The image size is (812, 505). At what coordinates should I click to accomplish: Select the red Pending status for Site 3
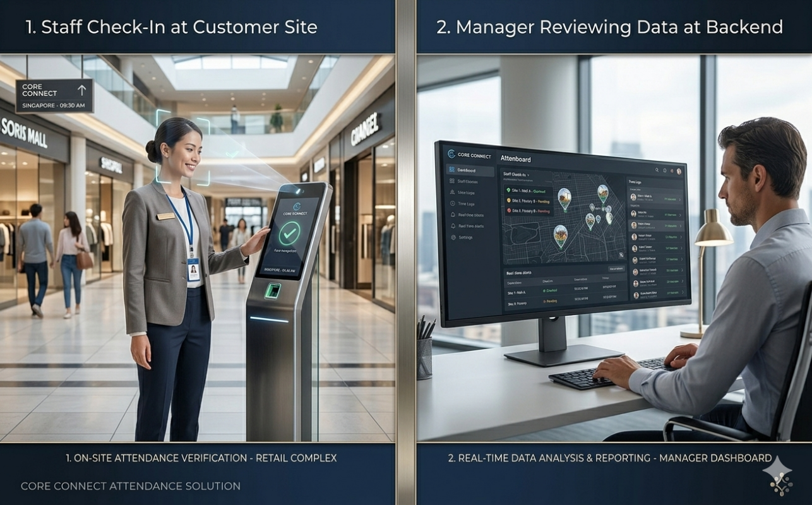coord(544,211)
